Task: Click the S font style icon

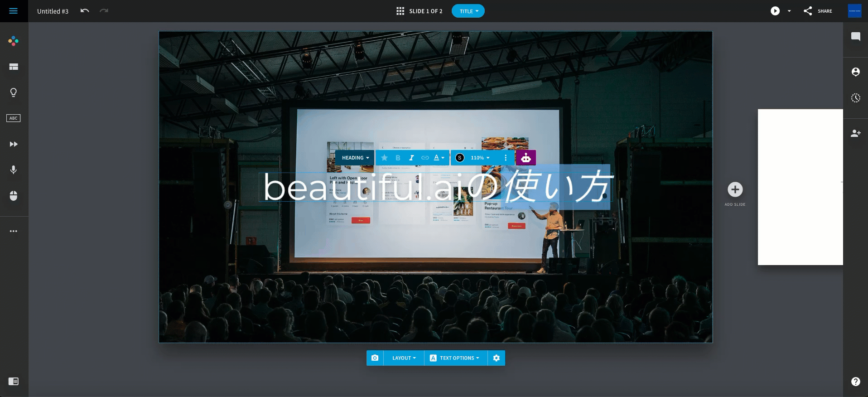Action: 460,158
